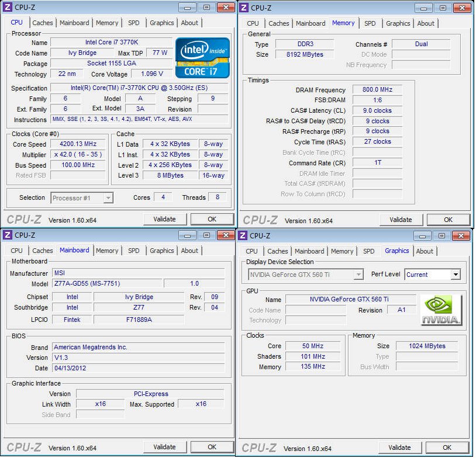
Task: Click the GPU memory size 1024 MBytes field
Action: click(x=427, y=346)
